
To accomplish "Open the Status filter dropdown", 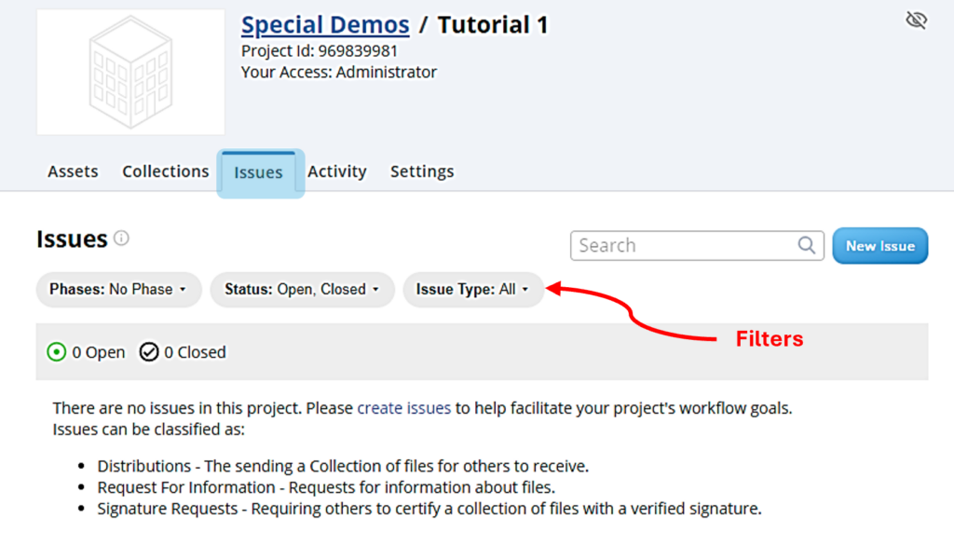I will pyautogui.click(x=302, y=290).
